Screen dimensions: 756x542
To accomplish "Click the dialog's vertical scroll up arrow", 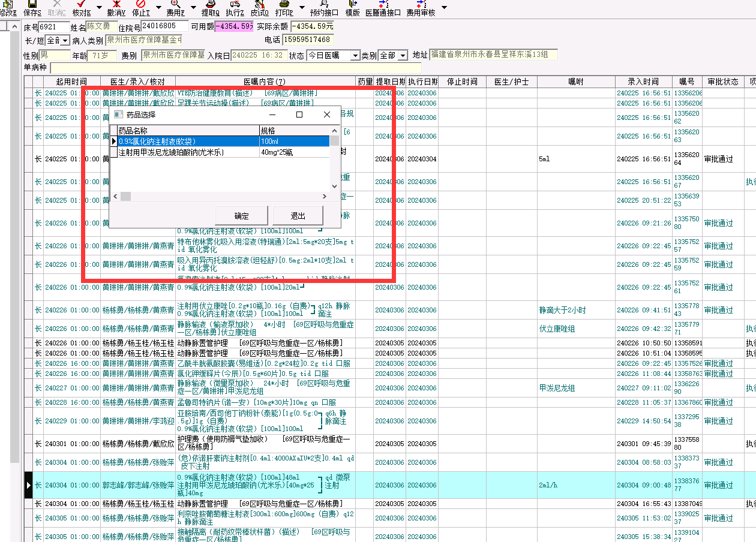I will pos(335,130).
